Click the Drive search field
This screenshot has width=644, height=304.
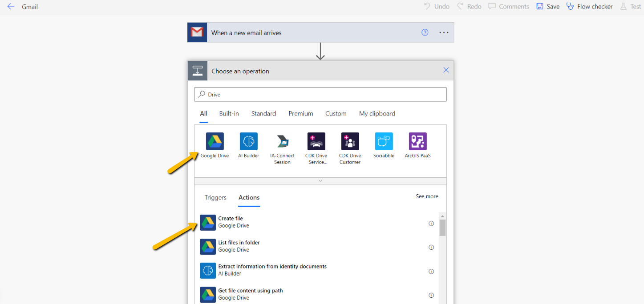tap(320, 94)
